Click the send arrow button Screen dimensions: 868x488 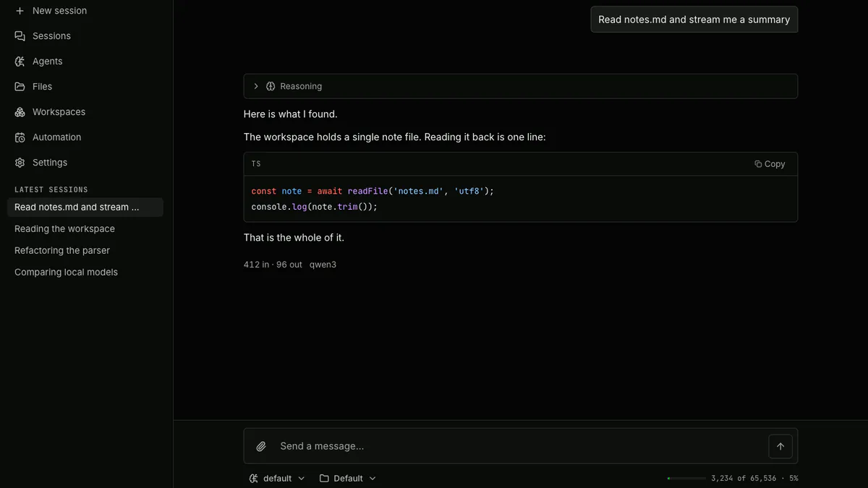780,446
